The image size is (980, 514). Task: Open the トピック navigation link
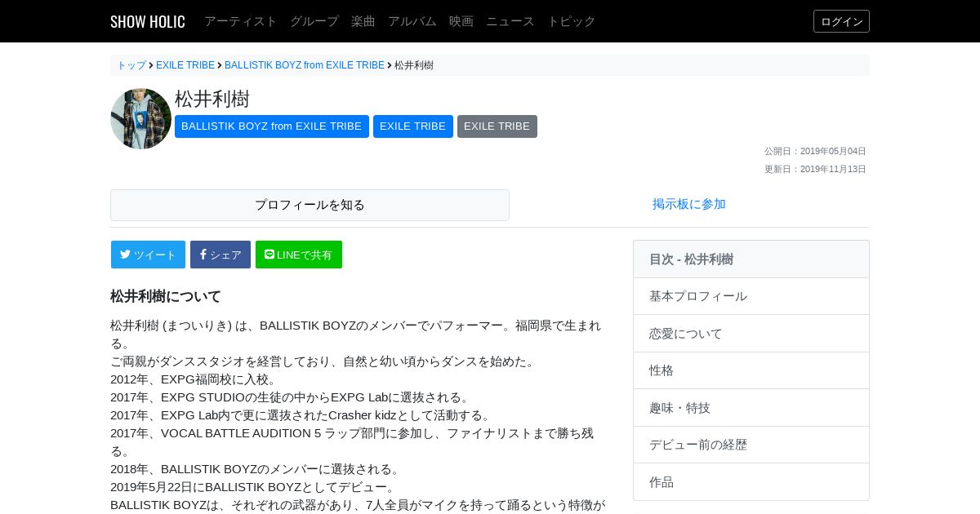click(572, 21)
